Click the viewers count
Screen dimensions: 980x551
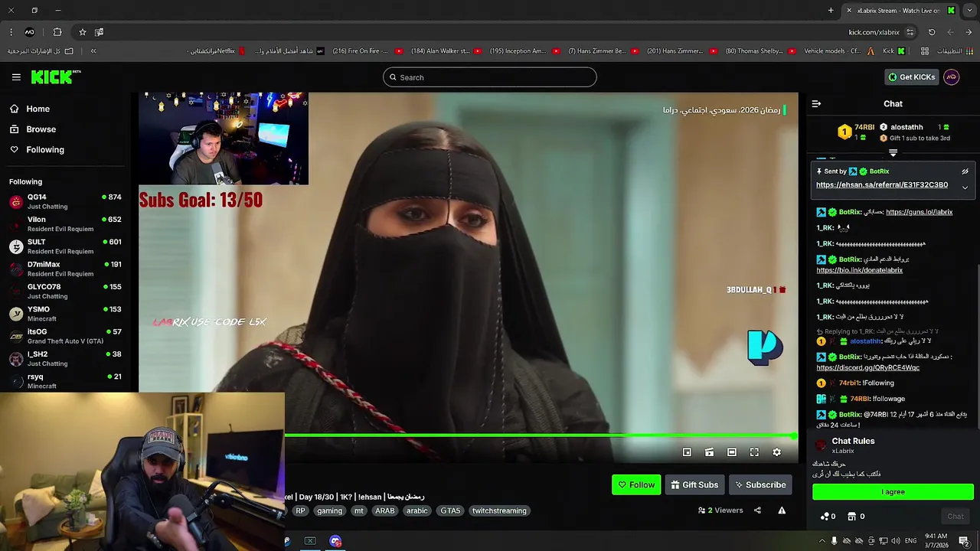720,510
